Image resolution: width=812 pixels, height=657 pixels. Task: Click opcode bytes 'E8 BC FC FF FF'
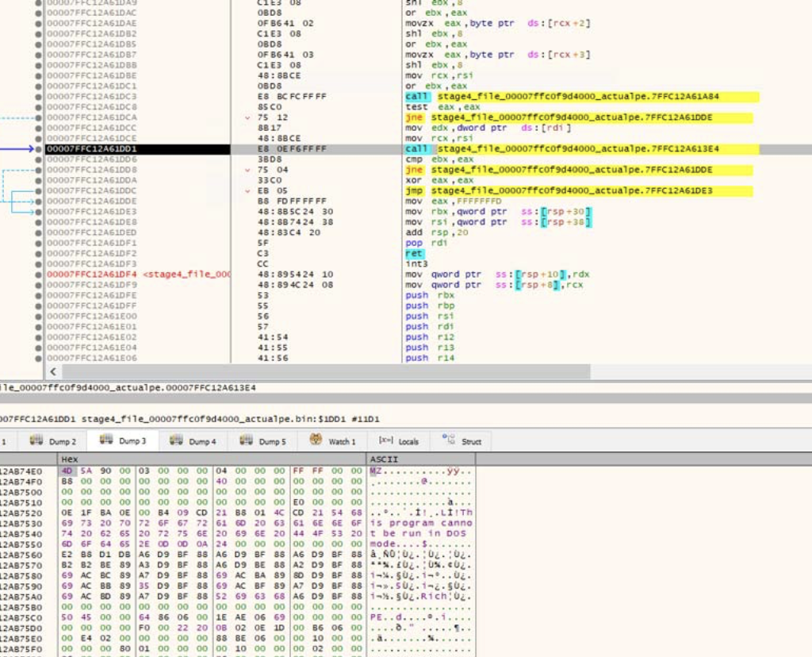(x=292, y=97)
